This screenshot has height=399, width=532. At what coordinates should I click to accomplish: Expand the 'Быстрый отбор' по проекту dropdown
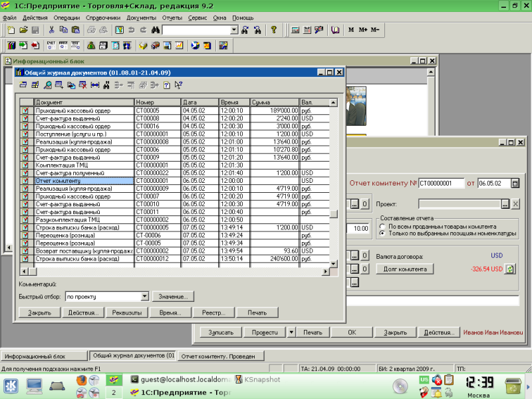click(x=144, y=296)
